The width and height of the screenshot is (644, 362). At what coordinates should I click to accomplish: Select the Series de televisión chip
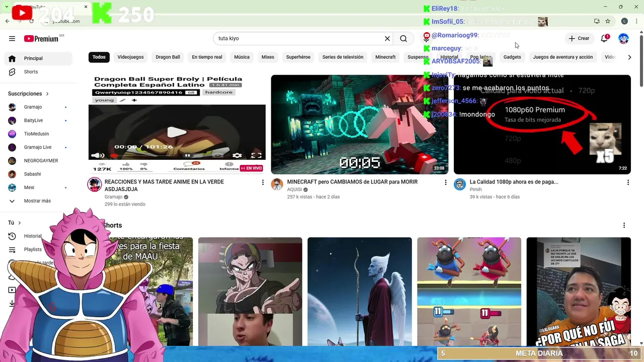click(343, 57)
